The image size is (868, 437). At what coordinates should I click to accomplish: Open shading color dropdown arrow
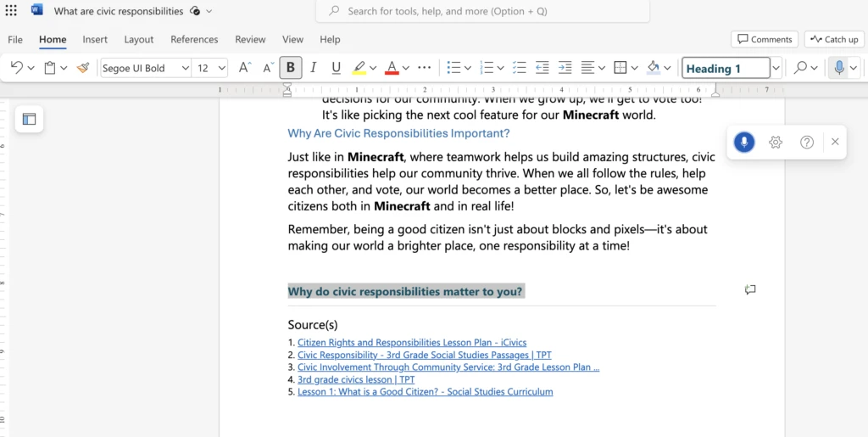[x=667, y=68]
